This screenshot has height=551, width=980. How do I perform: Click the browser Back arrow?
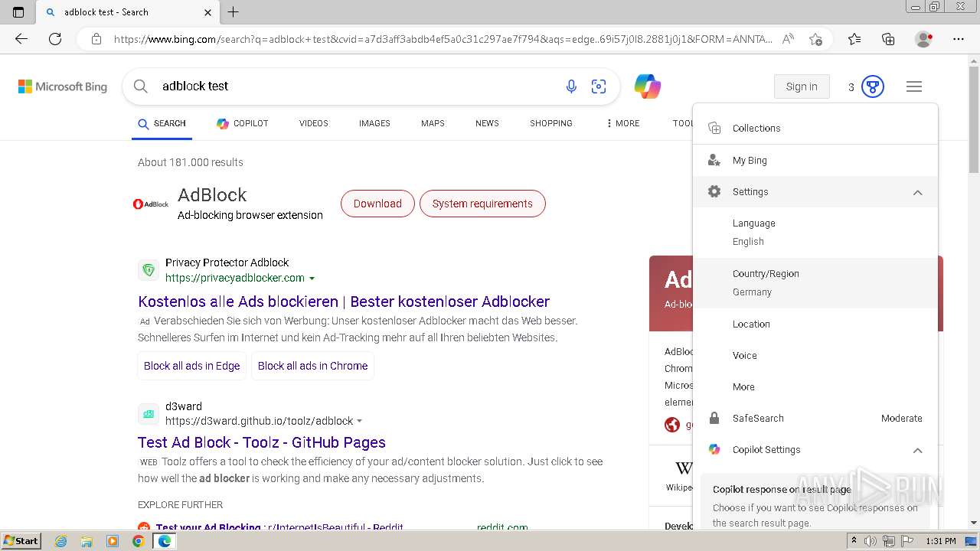[21, 39]
